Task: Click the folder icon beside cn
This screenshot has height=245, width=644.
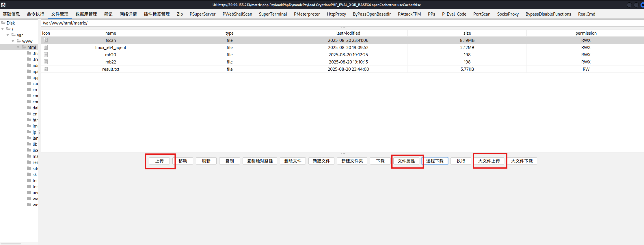Action: coord(29,89)
